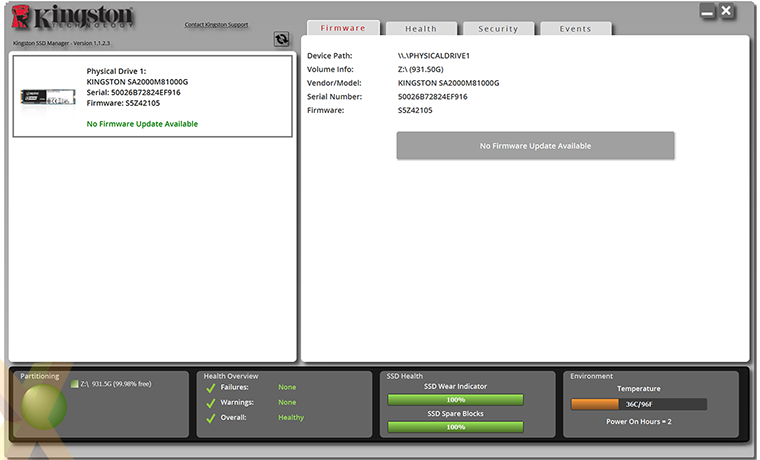Click the green checkmark beside Overall

pos(211,418)
